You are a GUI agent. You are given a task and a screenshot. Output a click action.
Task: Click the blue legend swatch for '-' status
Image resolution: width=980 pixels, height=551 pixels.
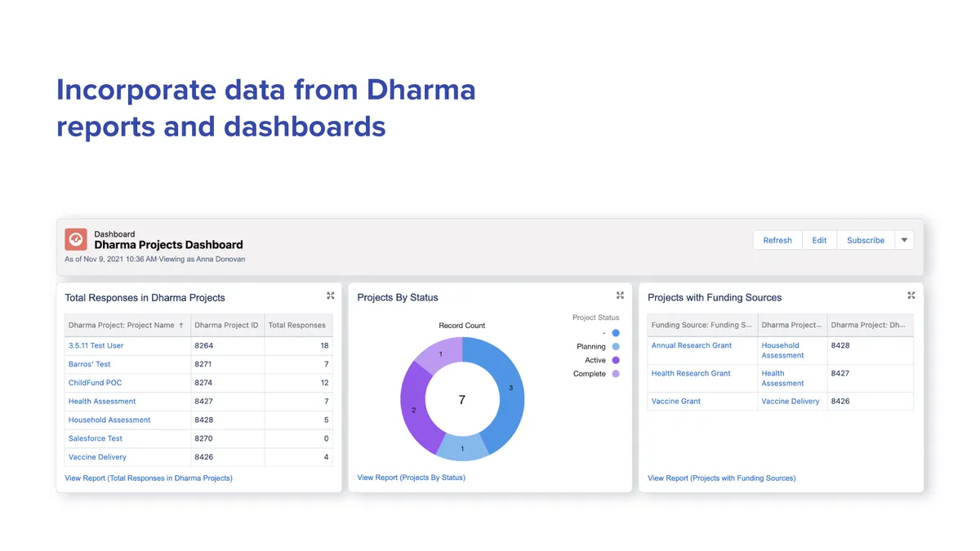tap(616, 333)
